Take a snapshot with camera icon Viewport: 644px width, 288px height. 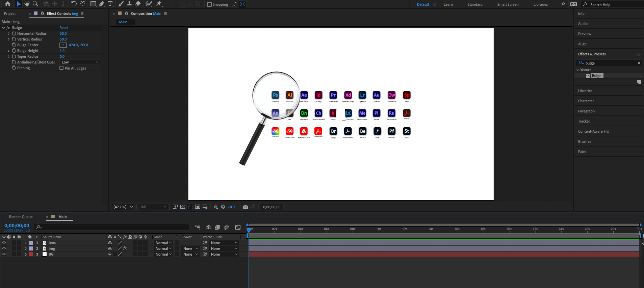(x=246, y=207)
